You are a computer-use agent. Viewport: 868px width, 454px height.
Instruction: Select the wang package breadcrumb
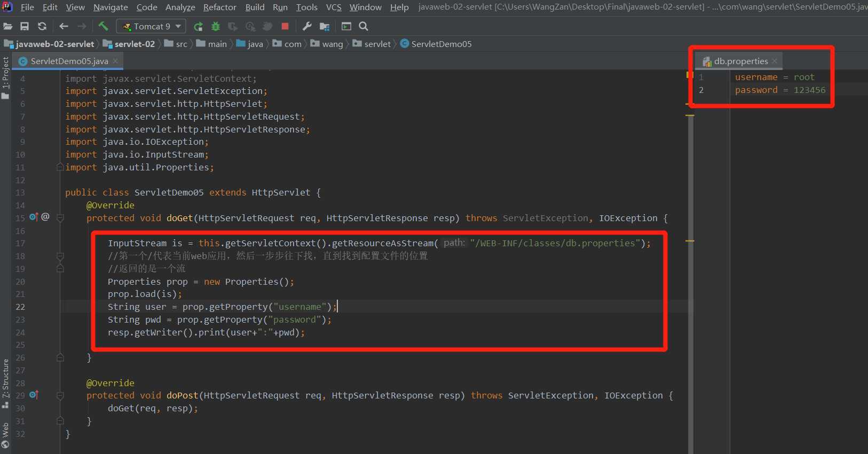327,44
